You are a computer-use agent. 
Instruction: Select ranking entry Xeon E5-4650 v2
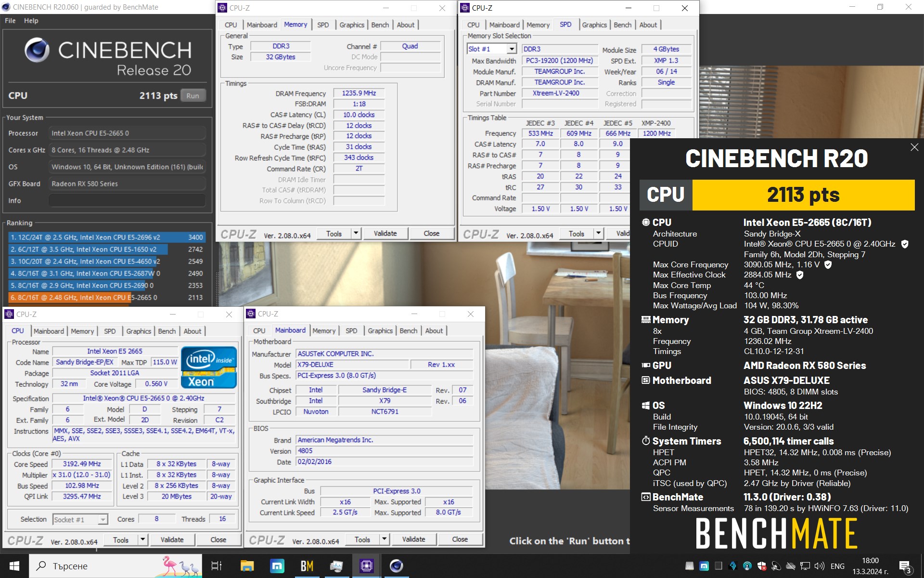107,261
